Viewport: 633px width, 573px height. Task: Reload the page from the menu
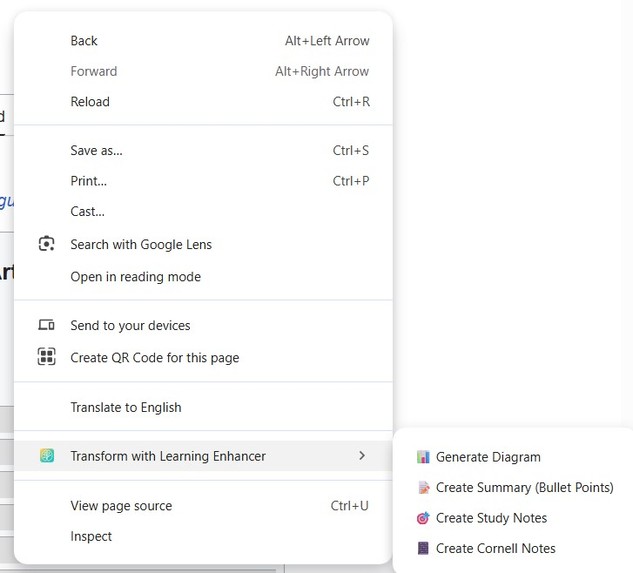[203, 101]
